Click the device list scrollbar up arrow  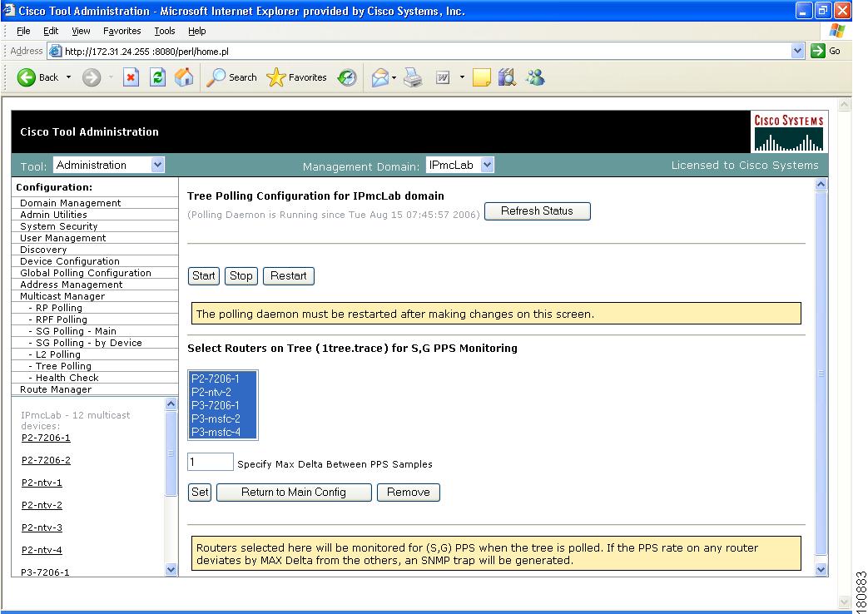point(171,404)
